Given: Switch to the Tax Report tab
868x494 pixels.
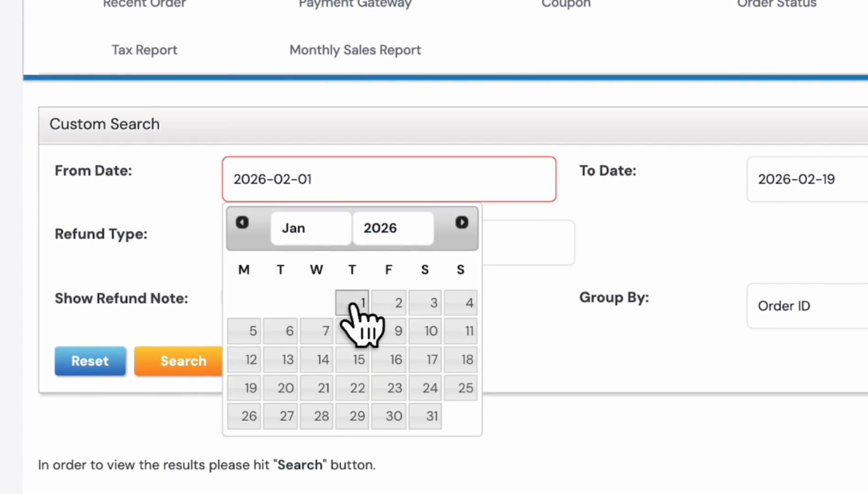Looking at the screenshot, I should click(x=144, y=50).
